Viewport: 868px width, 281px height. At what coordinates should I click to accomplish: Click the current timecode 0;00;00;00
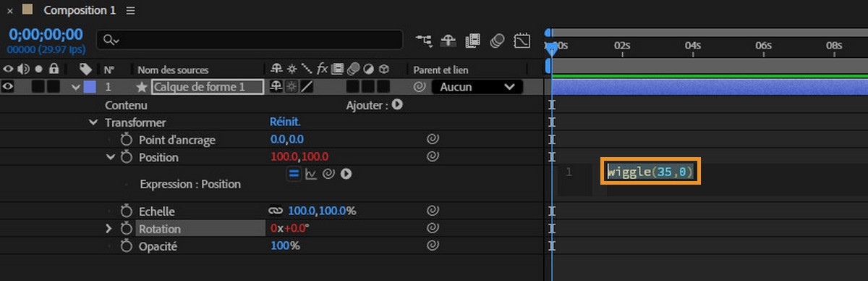[x=46, y=35]
